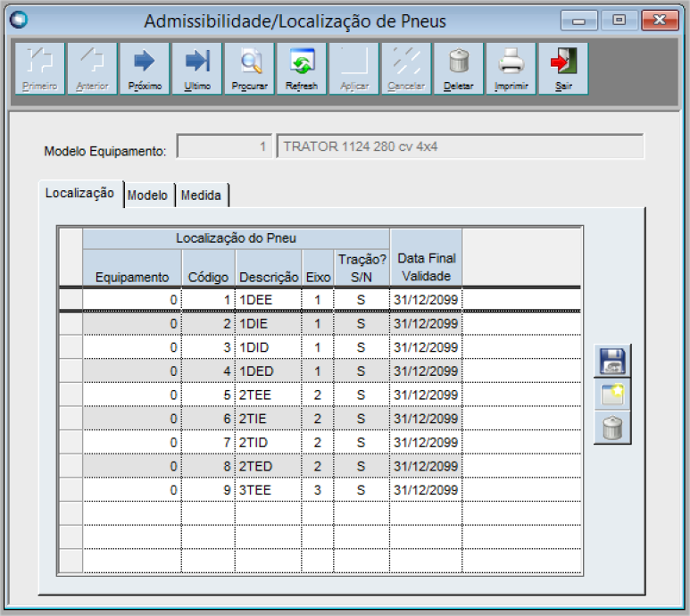
Task: Click Código 5 in the 2TEE row
Action: click(x=209, y=395)
